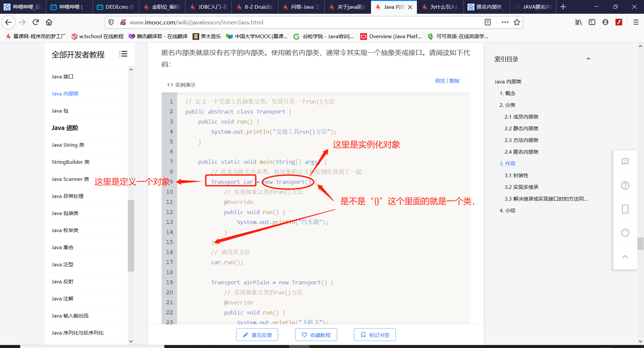Viewport: 644px width, 348px height.
Task: Switch to the 8-2 Druid tab
Action: coord(255,7)
